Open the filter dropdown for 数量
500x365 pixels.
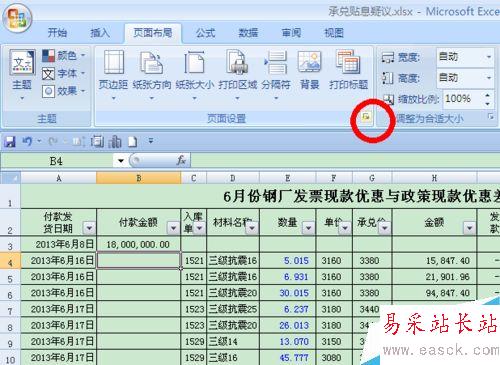click(x=308, y=228)
